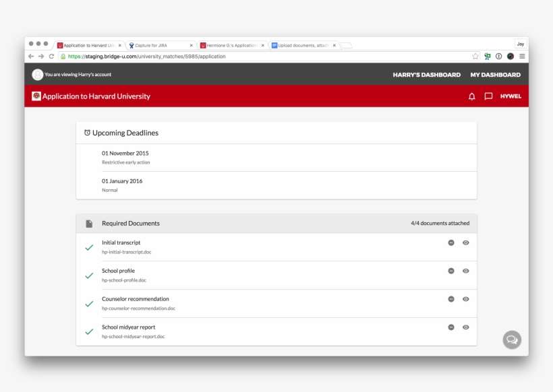Open the HYWEL user menu

pyautogui.click(x=511, y=96)
